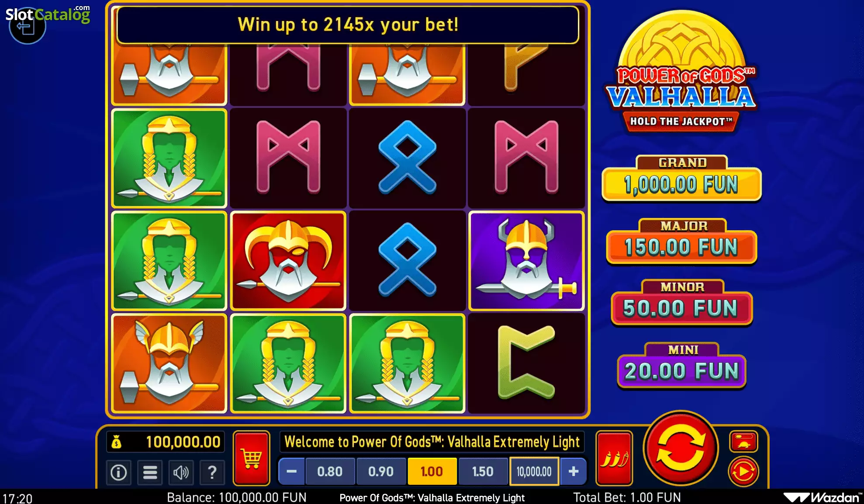Mute the game sound

coord(181,472)
